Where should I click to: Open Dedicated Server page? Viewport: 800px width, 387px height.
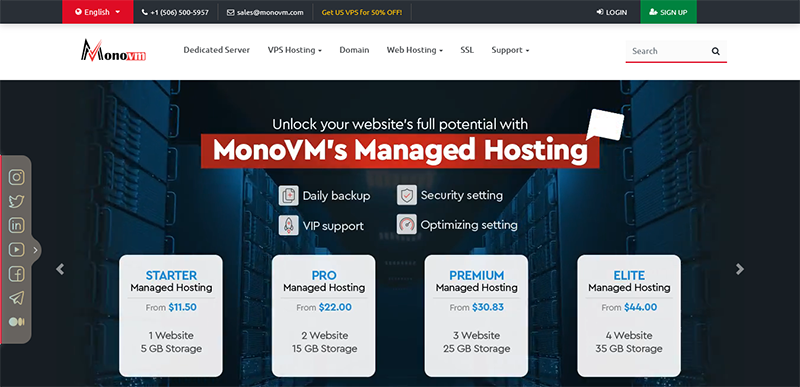click(217, 50)
